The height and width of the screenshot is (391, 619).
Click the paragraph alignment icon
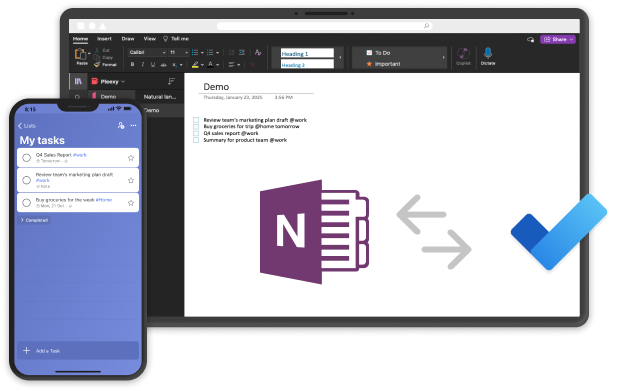(x=232, y=64)
